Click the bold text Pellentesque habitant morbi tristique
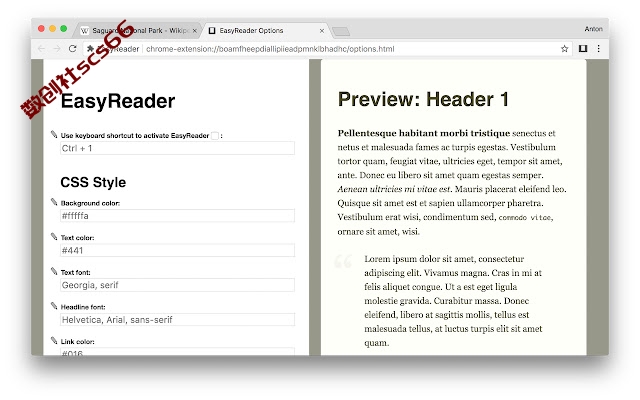This screenshot has width=640, height=400. [x=424, y=133]
